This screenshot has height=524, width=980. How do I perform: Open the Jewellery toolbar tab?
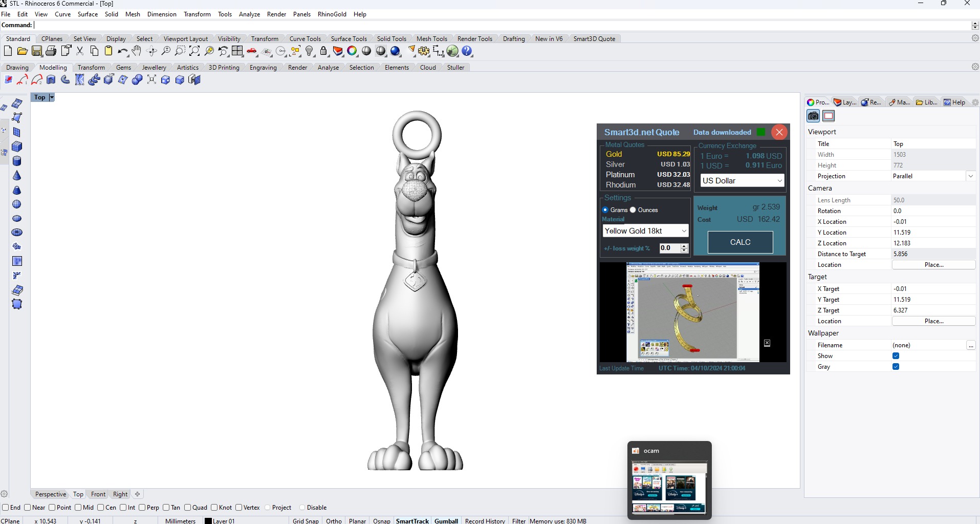[154, 68]
